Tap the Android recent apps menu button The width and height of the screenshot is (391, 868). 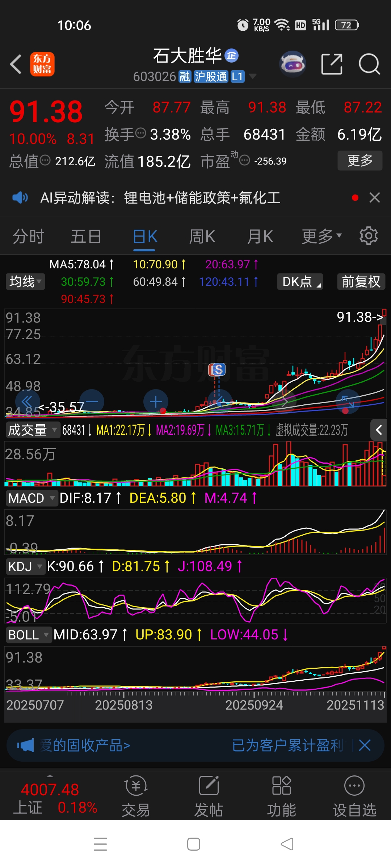[x=100, y=844]
